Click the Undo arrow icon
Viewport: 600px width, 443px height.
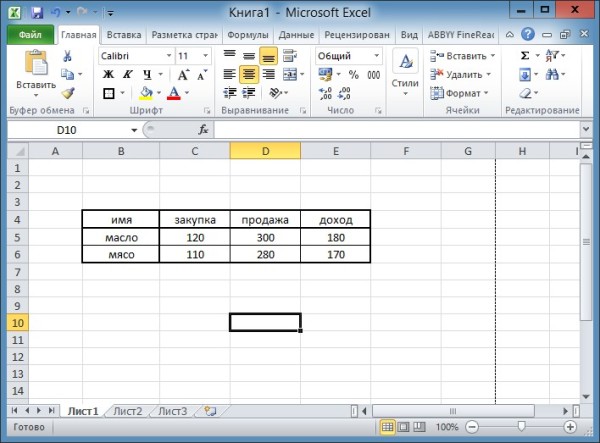(x=56, y=12)
